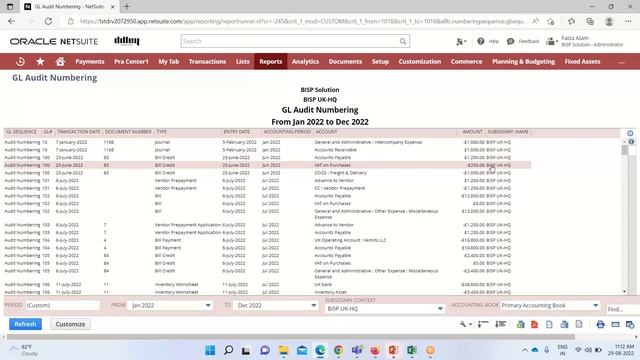Open the Setup menu

(380, 62)
